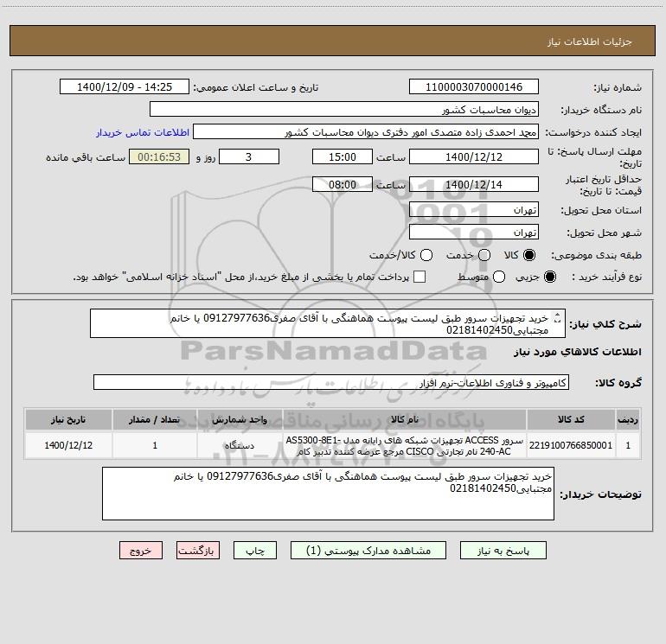Click the پاسخ به نیاز button
The height and width of the screenshot is (644, 666).
(503, 551)
